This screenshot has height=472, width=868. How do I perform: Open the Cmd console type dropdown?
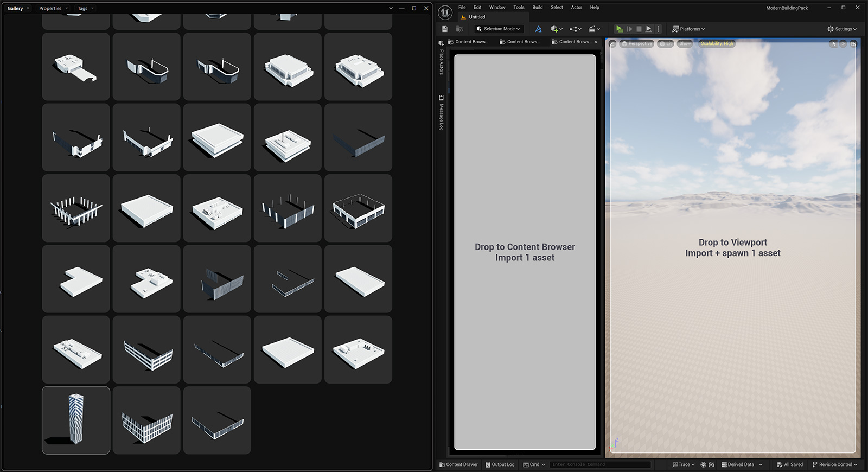[534, 464]
